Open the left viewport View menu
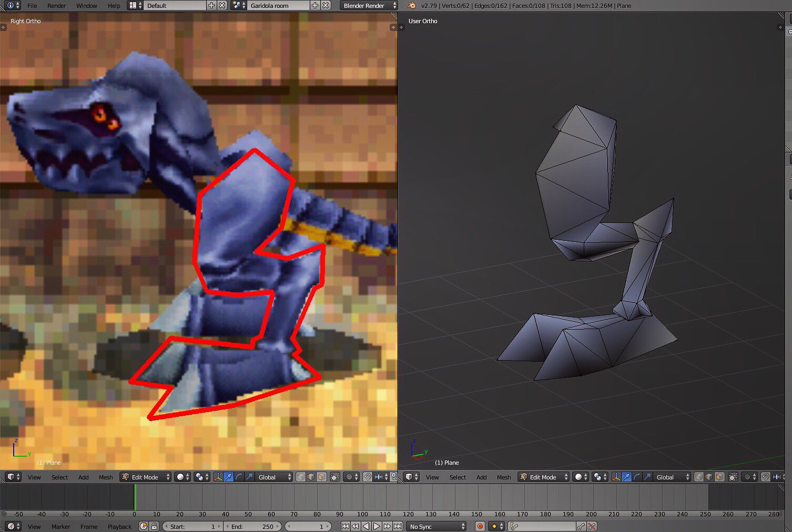 tap(34, 477)
